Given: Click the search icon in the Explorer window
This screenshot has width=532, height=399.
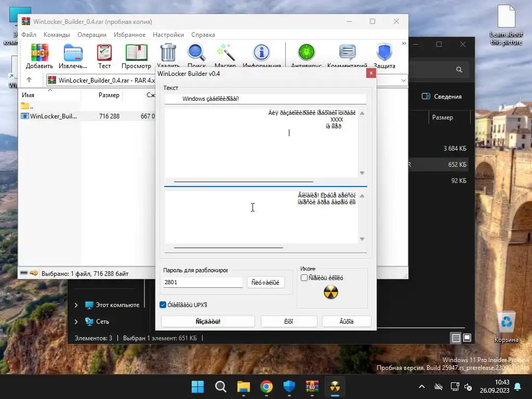Looking at the screenshot, I should [459, 70].
